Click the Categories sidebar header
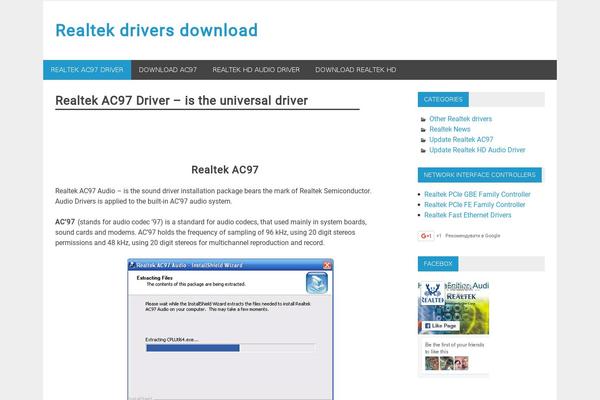 [443, 100]
